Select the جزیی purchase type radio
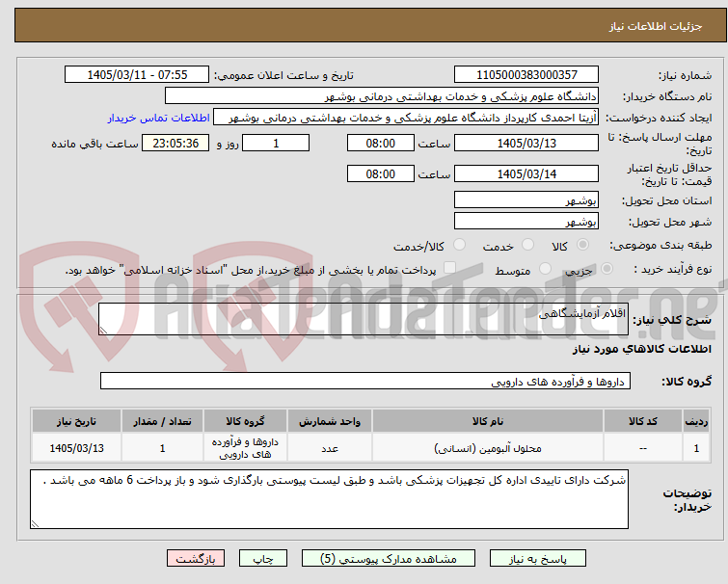The height and width of the screenshot is (584, 728). pyautogui.click(x=607, y=269)
